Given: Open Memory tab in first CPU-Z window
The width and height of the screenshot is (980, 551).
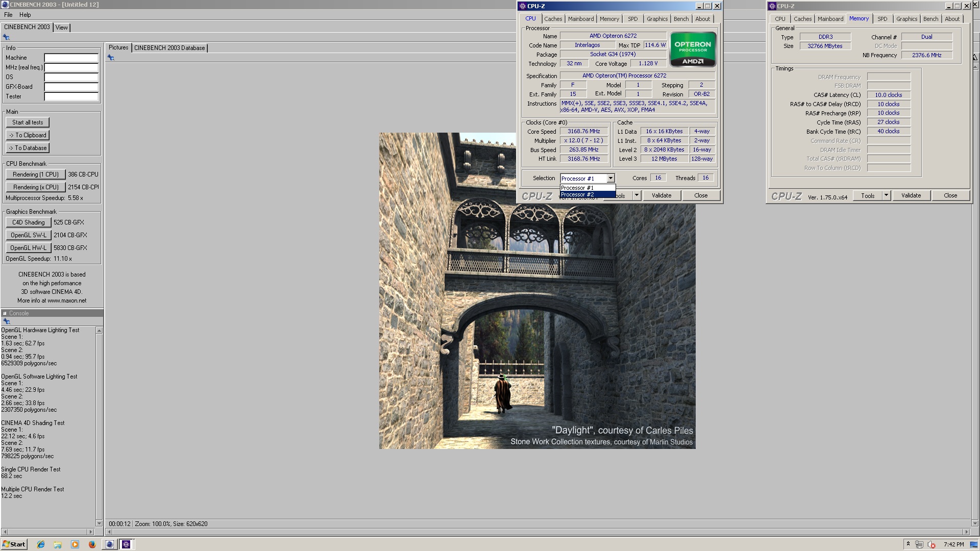Looking at the screenshot, I should [x=609, y=19].
